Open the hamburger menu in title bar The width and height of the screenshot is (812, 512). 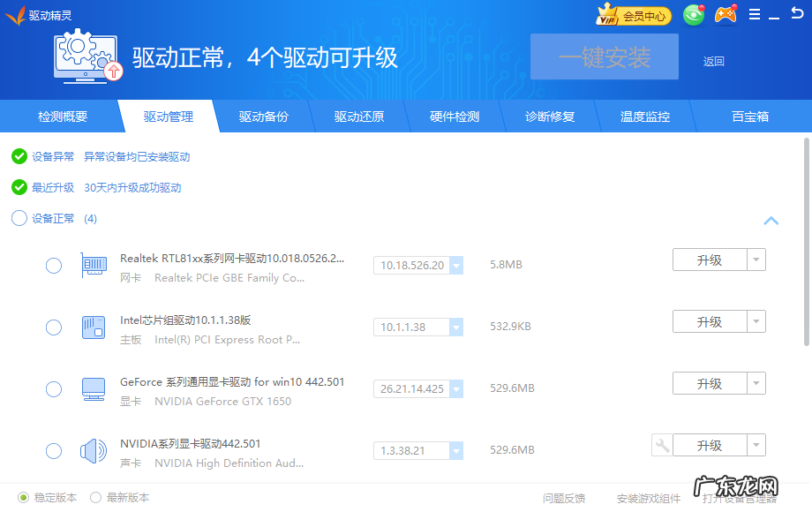coord(755,14)
